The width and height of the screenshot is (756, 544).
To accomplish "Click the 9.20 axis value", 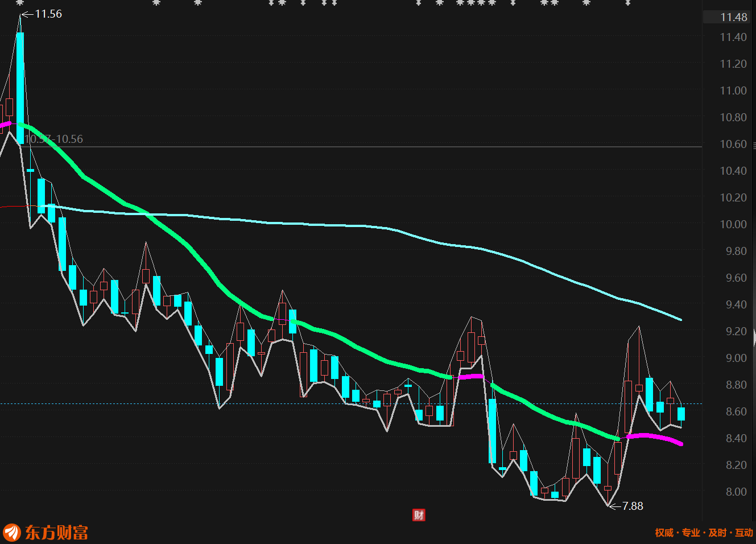I will pos(736,331).
